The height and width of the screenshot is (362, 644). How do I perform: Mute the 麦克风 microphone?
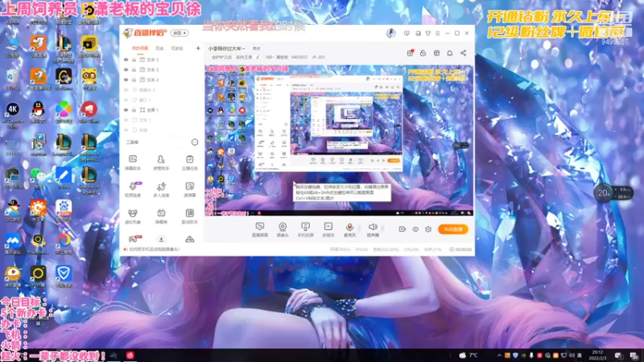349,229
